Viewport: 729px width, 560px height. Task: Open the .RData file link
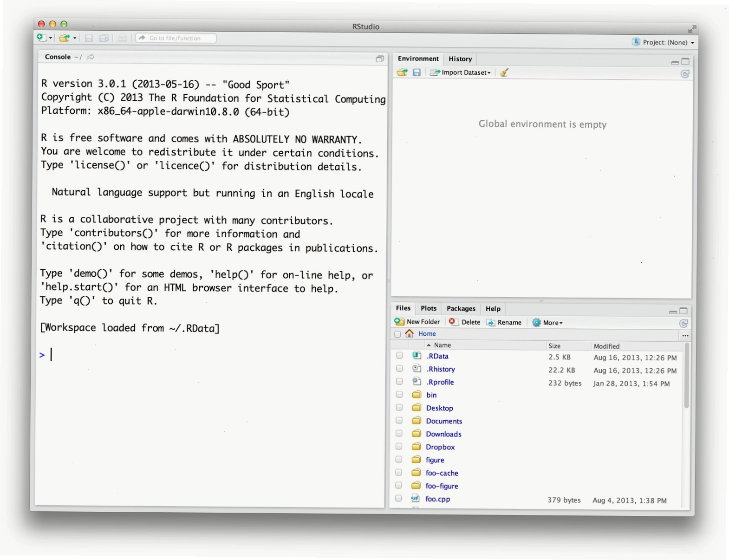pos(437,356)
